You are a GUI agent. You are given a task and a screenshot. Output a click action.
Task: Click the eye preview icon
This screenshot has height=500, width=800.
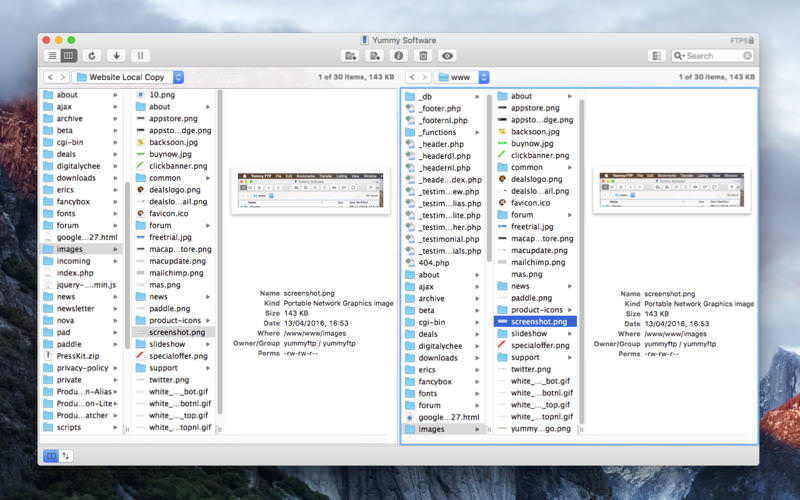tap(447, 56)
